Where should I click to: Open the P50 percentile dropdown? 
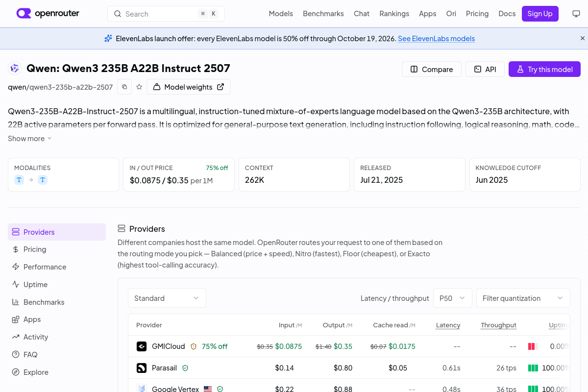tap(453, 298)
